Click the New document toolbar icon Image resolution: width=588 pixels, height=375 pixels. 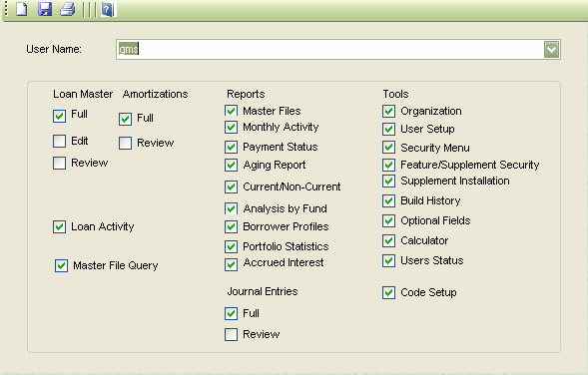(21, 9)
